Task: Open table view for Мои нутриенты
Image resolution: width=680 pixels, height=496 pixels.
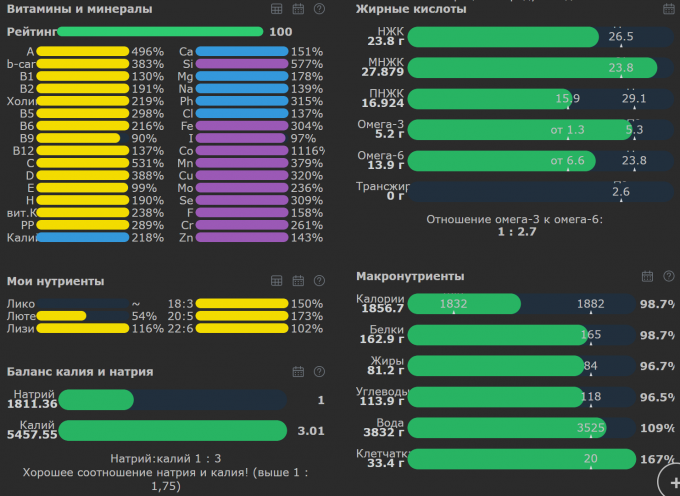Action: (277, 282)
